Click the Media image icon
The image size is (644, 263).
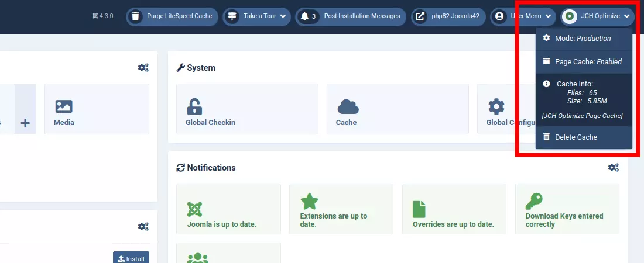click(64, 107)
